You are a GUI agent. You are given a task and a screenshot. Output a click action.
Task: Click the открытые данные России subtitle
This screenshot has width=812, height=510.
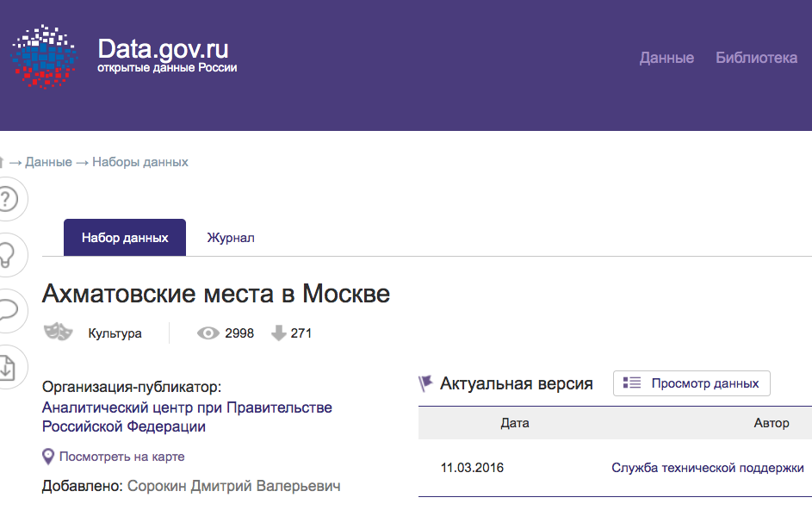pos(167,68)
